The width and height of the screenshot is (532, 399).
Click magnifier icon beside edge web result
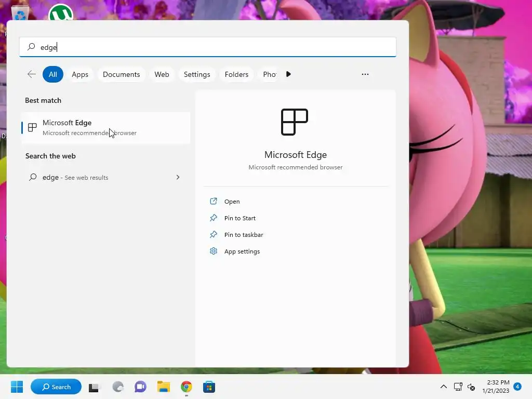(33, 177)
